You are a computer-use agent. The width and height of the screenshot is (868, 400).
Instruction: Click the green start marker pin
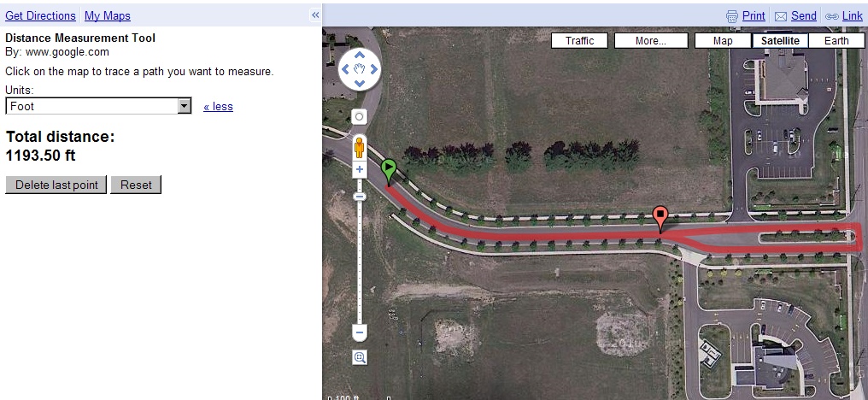click(x=390, y=172)
